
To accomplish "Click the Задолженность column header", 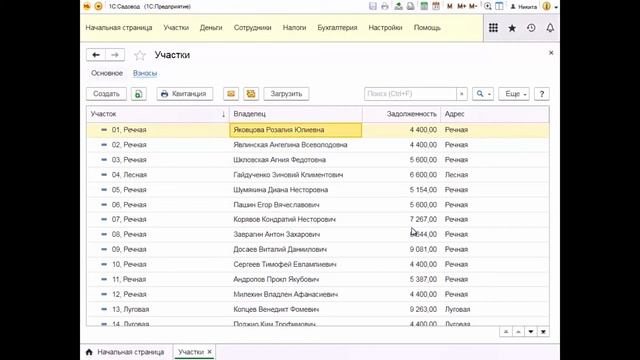I will coord(401,114).
